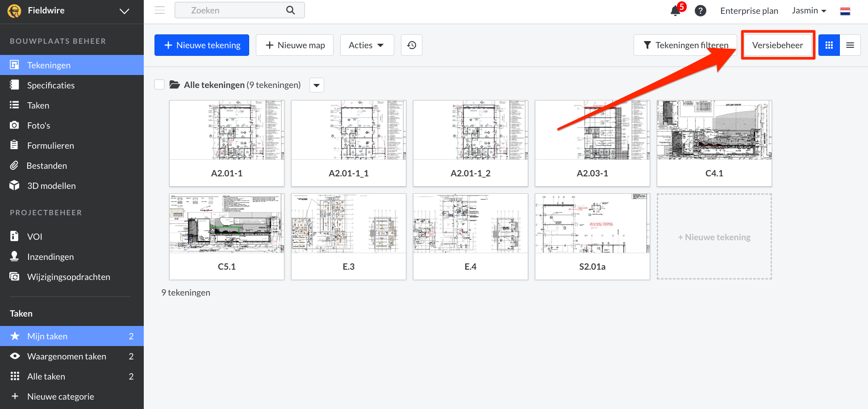Select the Waargenomen taken category

(x=72, y=356)
